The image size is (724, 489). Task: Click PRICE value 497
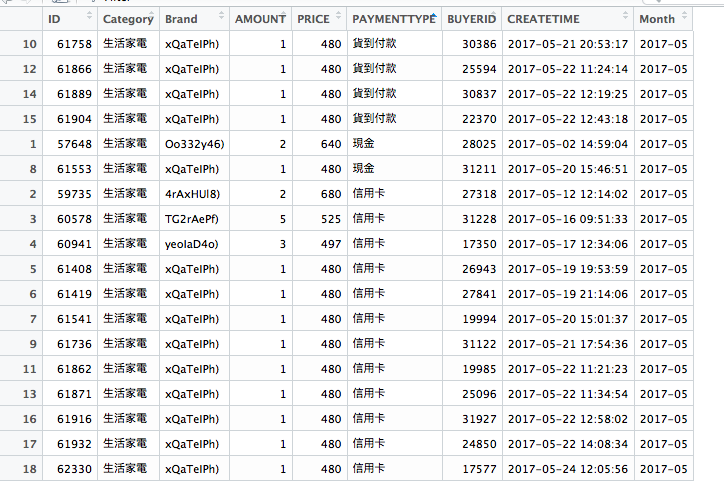[x=331, y=244]
